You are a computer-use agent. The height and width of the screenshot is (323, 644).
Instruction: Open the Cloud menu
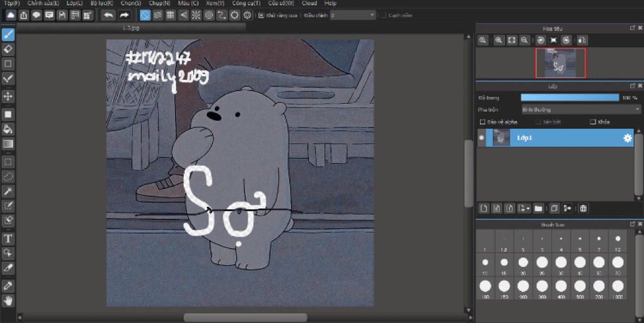(x=309, y=3)
